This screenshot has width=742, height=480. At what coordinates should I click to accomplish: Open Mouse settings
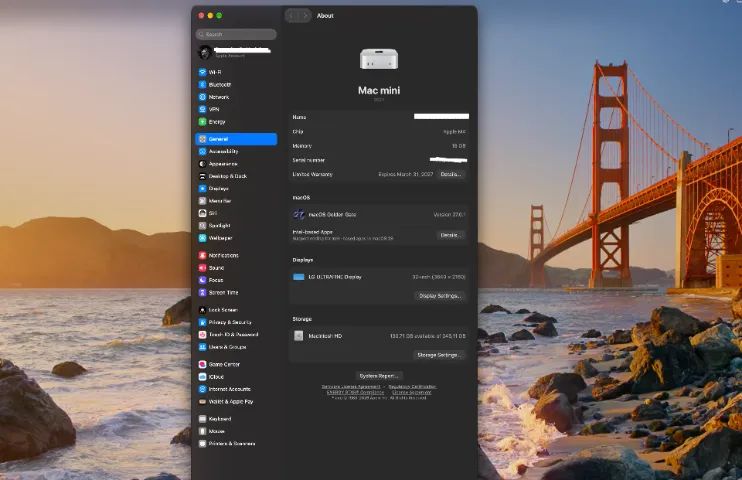coord(236,431)
